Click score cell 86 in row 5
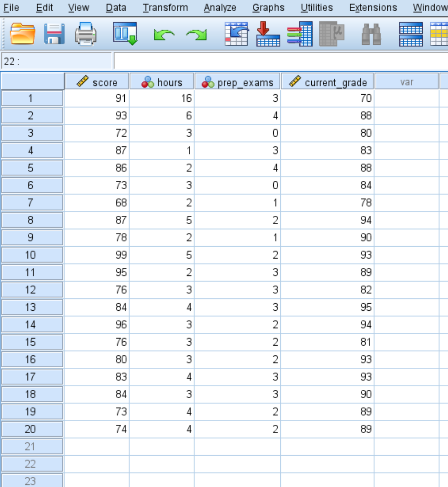The image size is (448, 487). pos(97,168)
